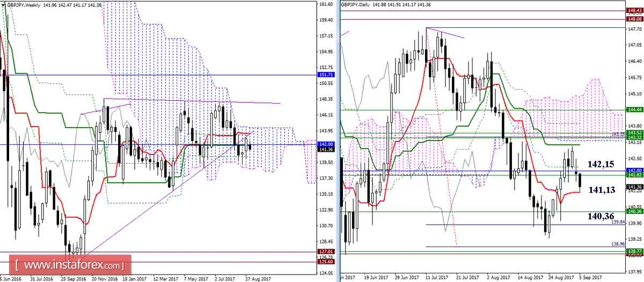The height and width of the screenshot is (282, 644).
Task: Click the 31 Jul 2016 date marker
Action: click(x=41, y=279)
